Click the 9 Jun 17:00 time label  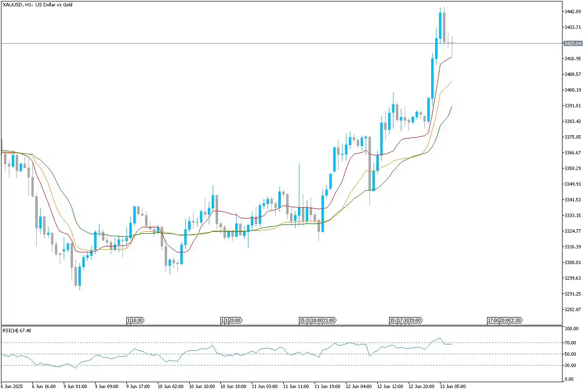pos(138,386)
